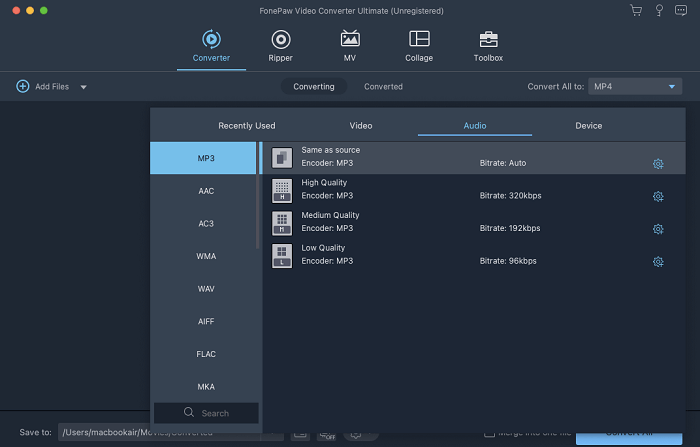Open settings gear for High Quality preset

(x=658, y=197)
